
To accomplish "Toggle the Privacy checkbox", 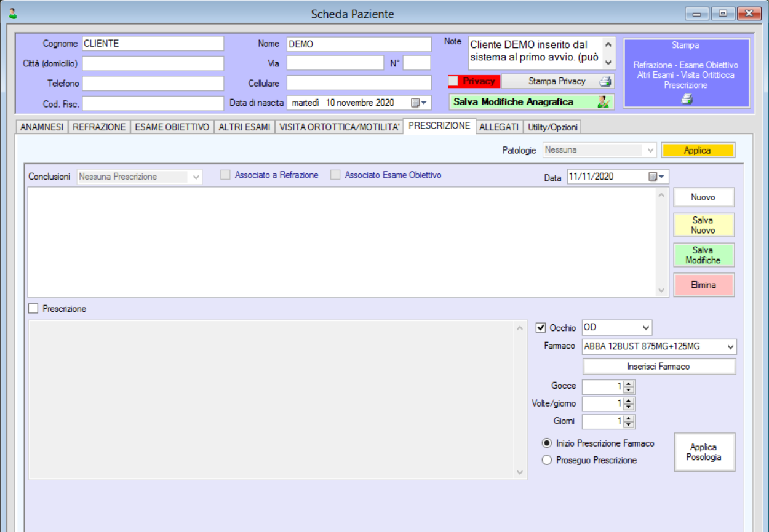I will coord(454,81).
